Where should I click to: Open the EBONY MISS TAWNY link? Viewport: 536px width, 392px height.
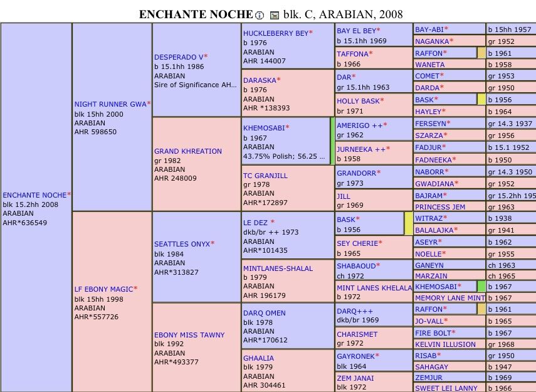[189, 335]
